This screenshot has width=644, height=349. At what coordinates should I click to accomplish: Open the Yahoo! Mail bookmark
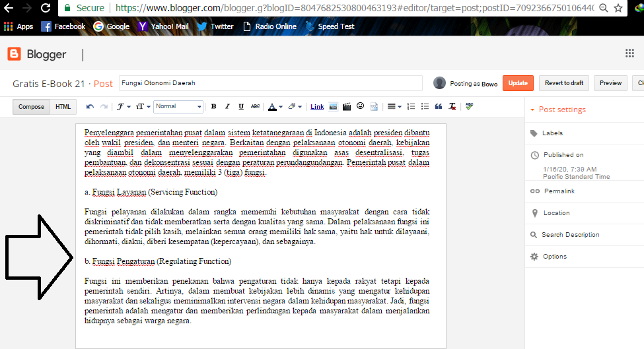click(163, 26)
